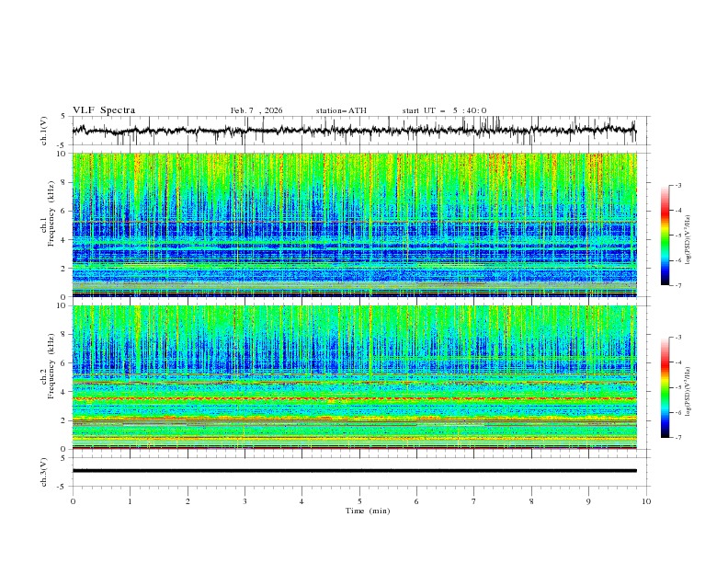Click the "4" kHz tick on ch.1 axis

tap(64, 240)
